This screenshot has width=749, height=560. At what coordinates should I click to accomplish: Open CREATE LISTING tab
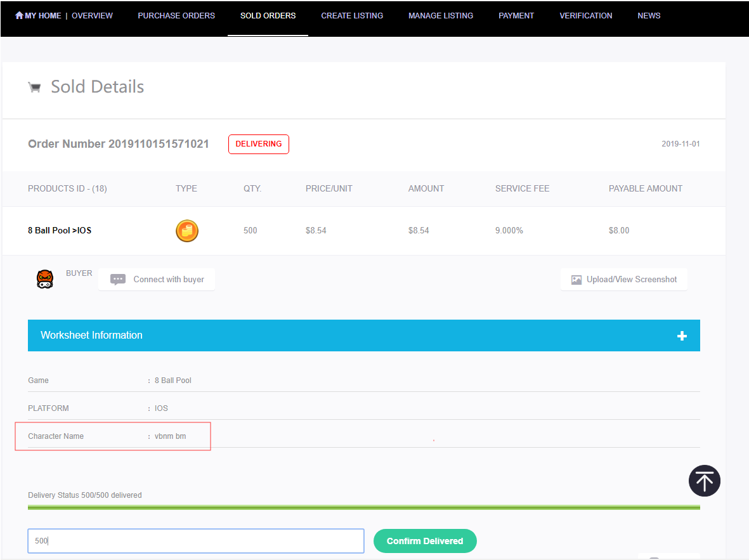coord(352,16)
